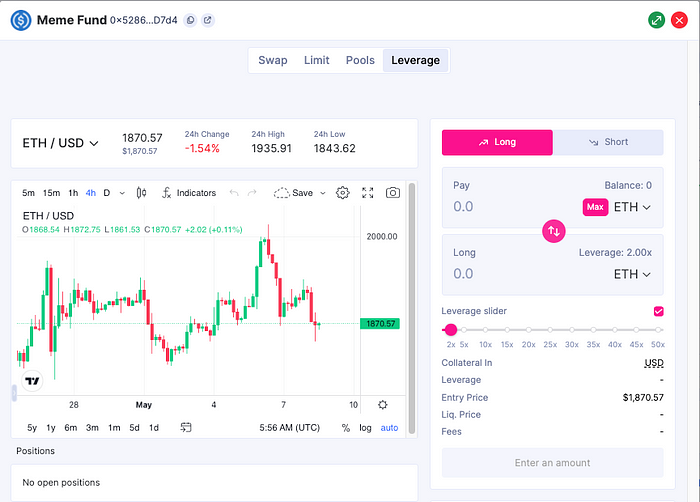Open Indicators on the chart toolbar

[x=187, y=193]
